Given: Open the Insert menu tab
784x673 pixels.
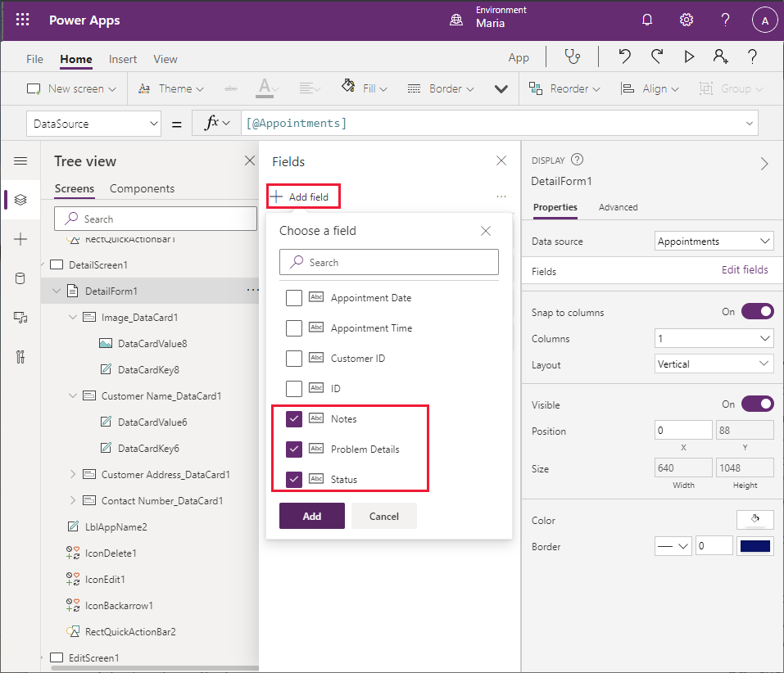Looking at the screenshot, I should [x=123, y=59].
